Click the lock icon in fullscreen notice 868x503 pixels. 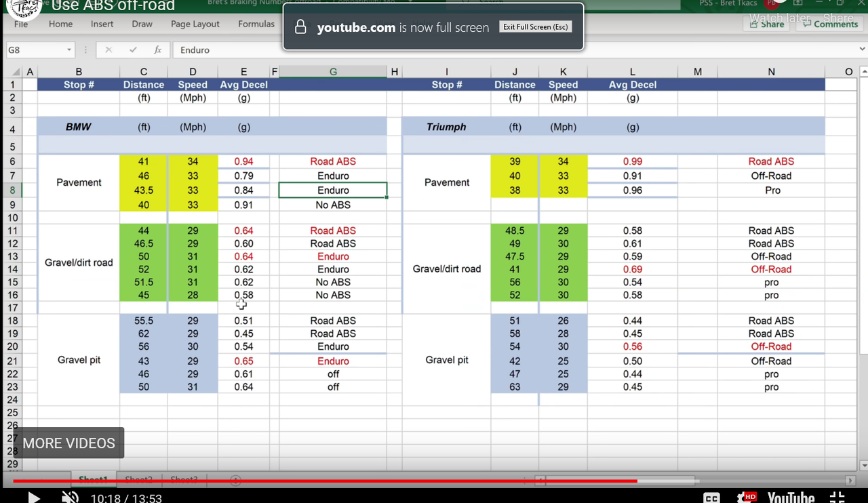point(301,27)
